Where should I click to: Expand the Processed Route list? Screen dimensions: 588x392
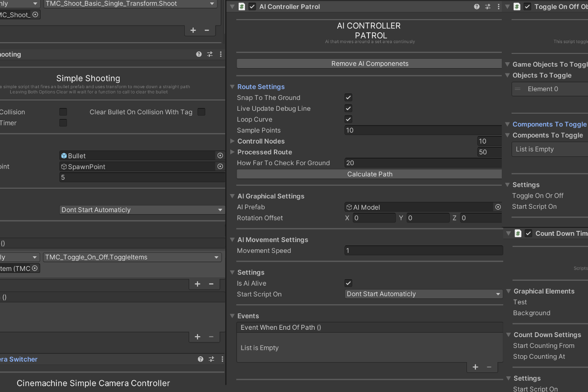[x=232, y=152]
